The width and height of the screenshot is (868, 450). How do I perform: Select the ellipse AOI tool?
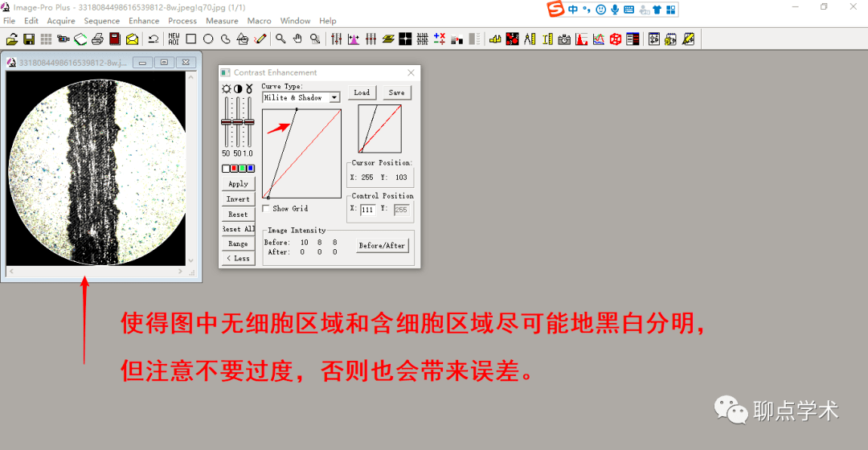(208, 39)
